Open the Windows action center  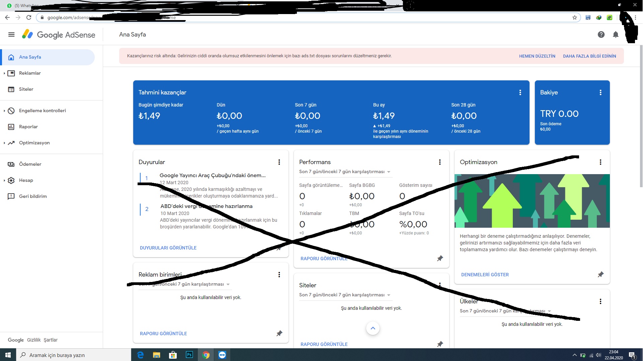point(632,355)
